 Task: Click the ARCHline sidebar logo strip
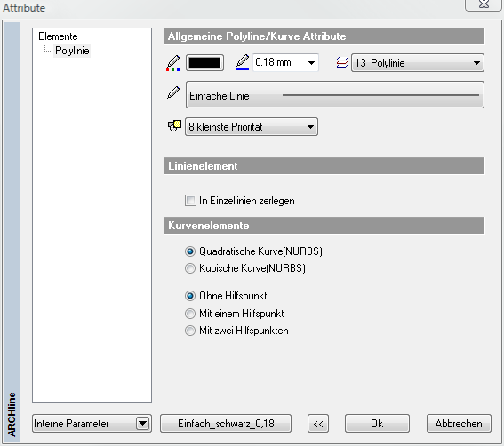coord(12,231)
